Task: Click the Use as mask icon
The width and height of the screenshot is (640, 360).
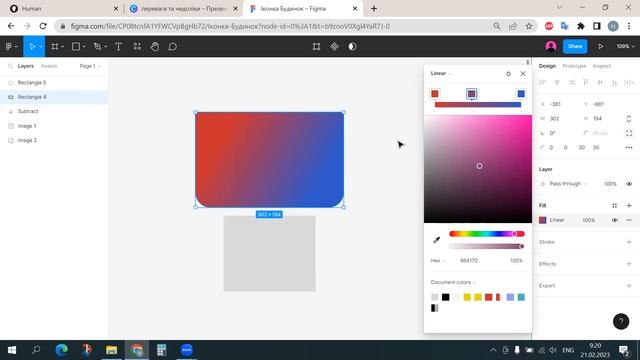Action: (x=352, y=47)
